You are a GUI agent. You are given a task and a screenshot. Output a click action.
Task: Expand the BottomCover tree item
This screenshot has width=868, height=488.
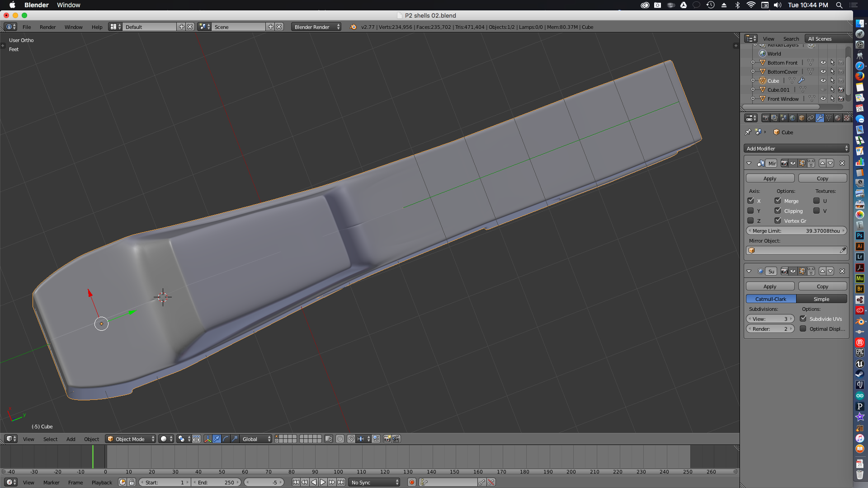pyautogui.click(x=753, y=71)
